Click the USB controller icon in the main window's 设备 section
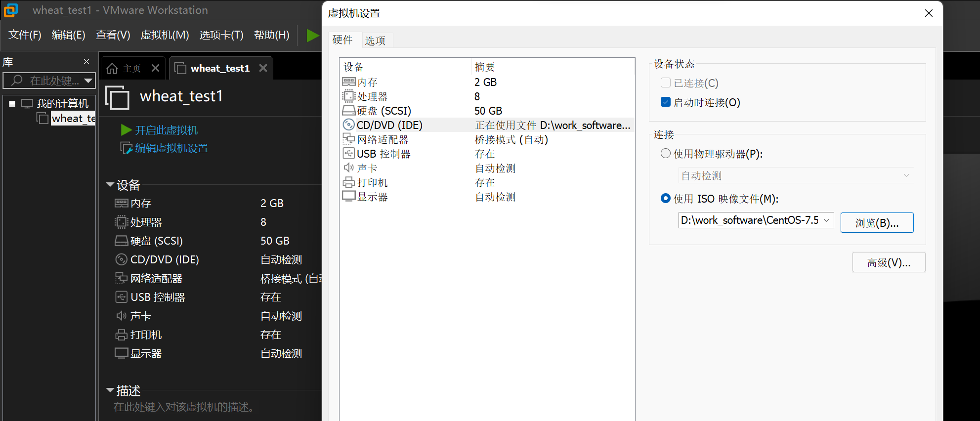This screenshot has width=980, height=421. tap(122, 297)
